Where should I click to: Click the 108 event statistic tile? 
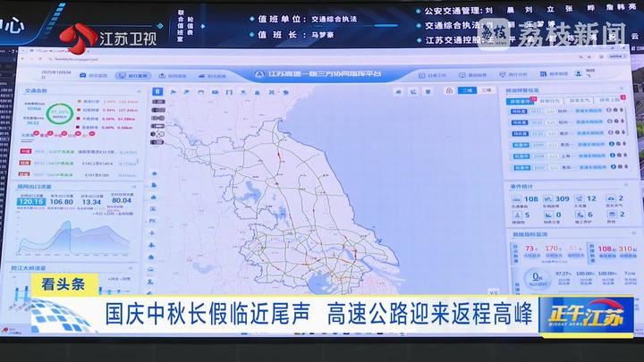click(x=531, y=198)
